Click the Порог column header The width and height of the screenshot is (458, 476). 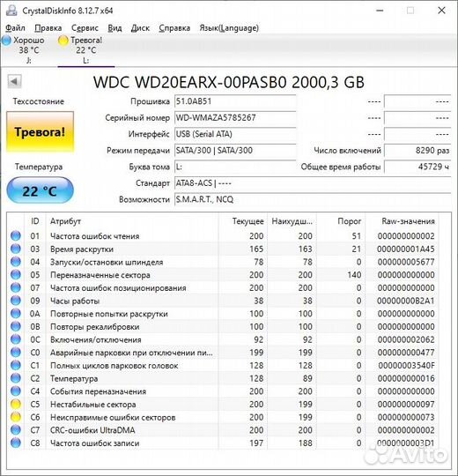(341, 221)
